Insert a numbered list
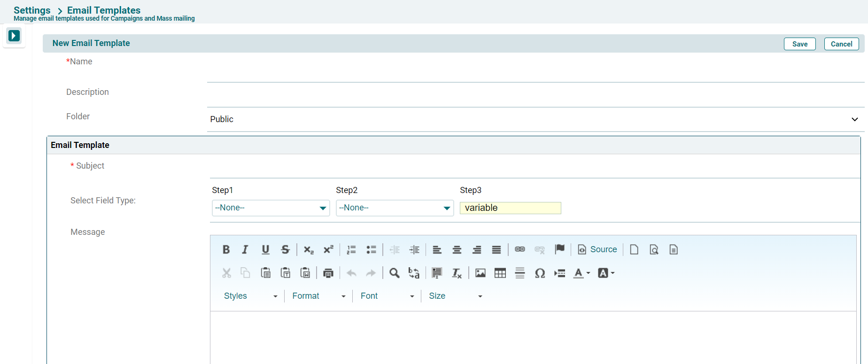 (351, 249)
